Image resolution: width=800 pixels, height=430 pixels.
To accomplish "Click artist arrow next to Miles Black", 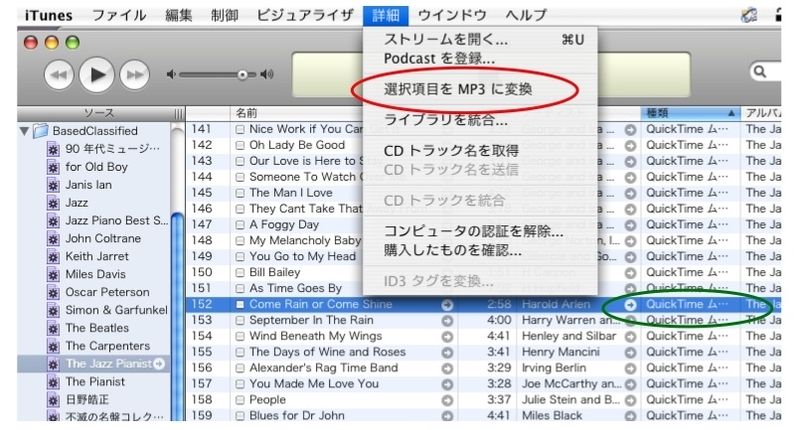I will point(631,416).
